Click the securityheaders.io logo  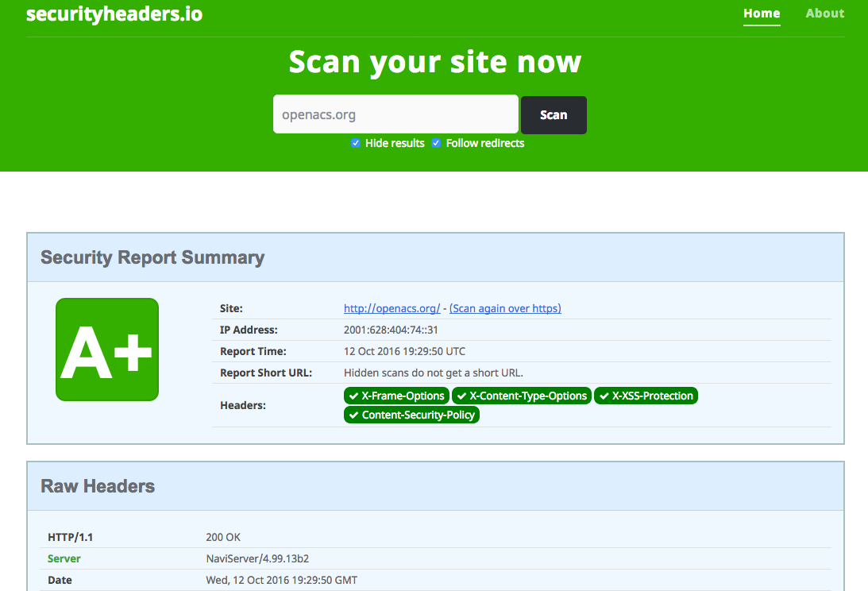pyautogui.click(x=114, y=14)
